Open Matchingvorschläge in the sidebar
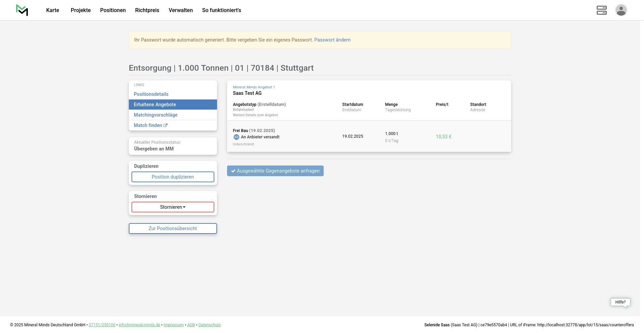 pyautogui.click(x=156, y=115)
